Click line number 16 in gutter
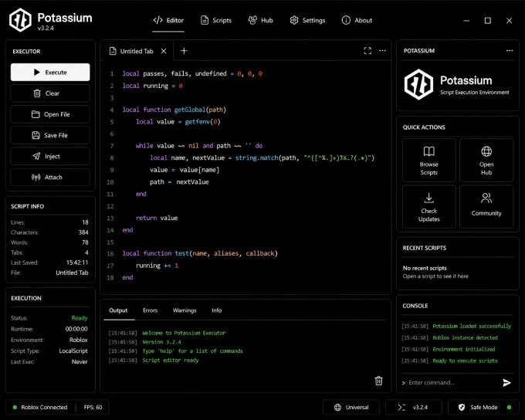Viewport: 525px width, 420px height. tap(110, 253)
